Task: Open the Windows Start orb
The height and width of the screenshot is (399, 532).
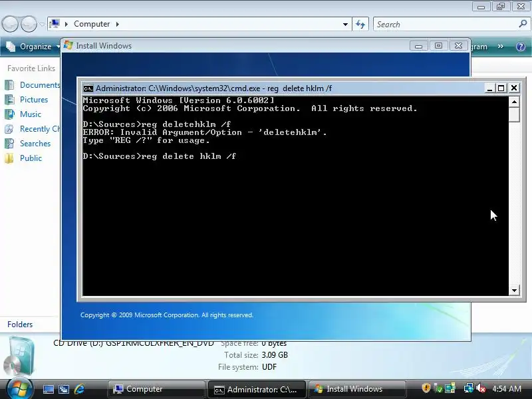Action: click(19, 388)
